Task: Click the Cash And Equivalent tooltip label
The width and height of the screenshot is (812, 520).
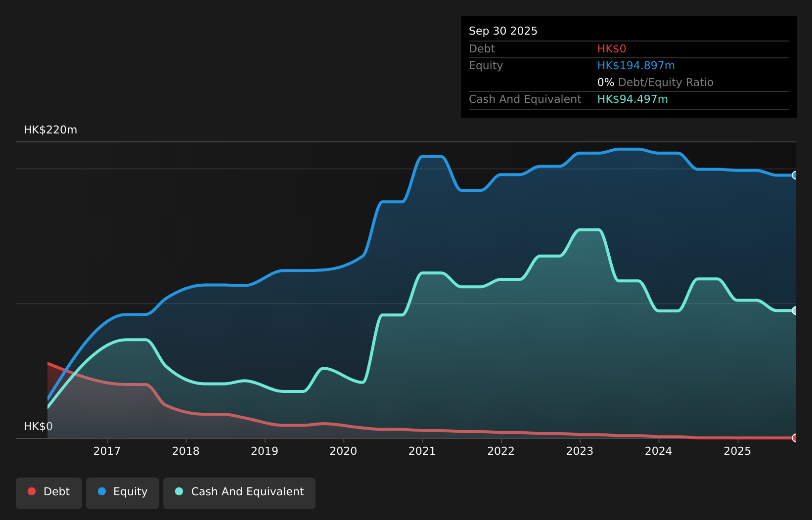Action: coord(525,99)
